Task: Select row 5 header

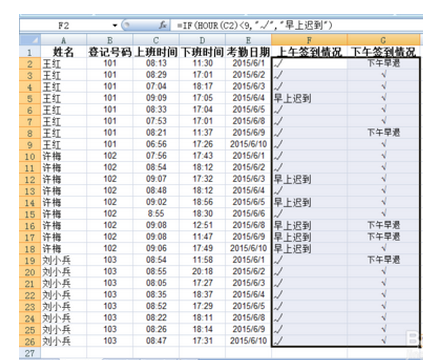Action: (x=30, y=98)
